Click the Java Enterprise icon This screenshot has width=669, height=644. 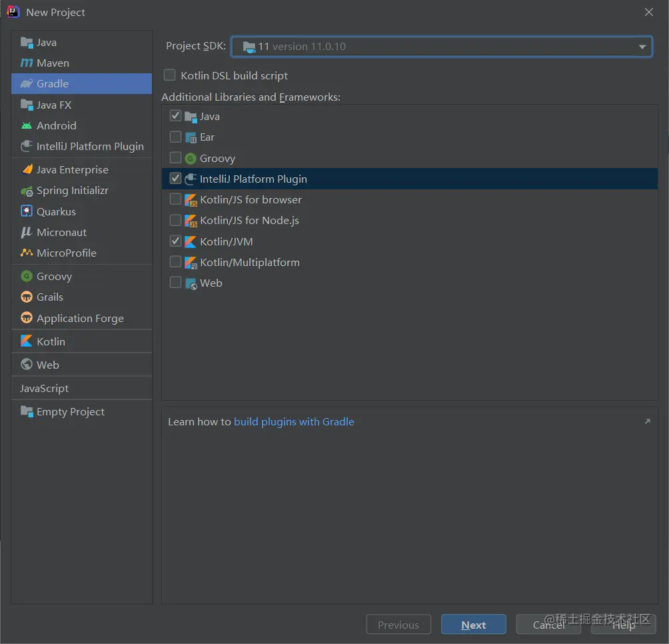click(x=27, y=169)
